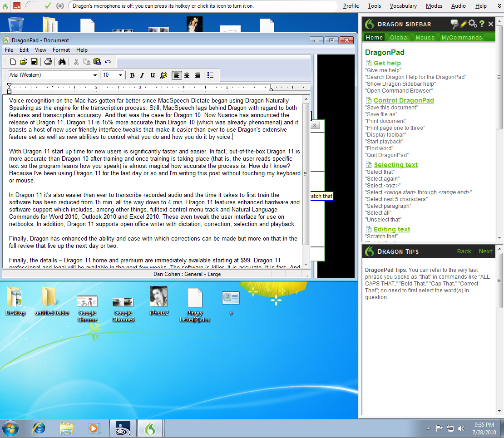Viewport: 504px width, 438px height.
Task: Toggle underline formatting
Action: point(153,75)
